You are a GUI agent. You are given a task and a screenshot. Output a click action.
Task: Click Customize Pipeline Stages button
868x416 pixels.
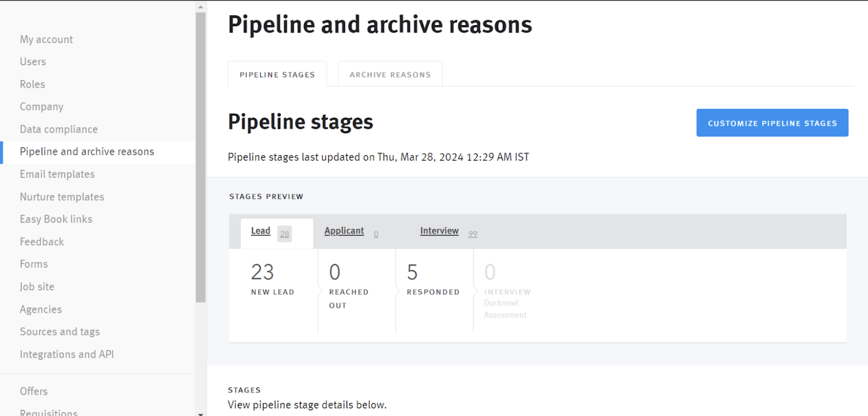point(772,123)
